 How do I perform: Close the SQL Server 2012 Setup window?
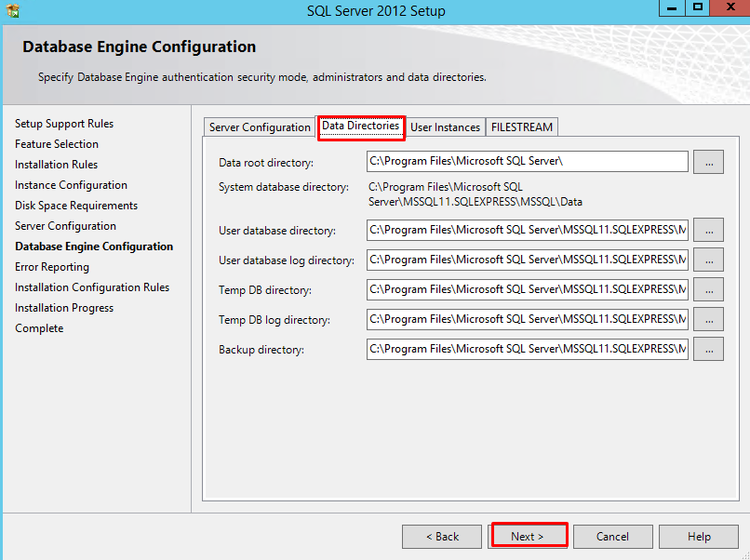coord(730,8)
